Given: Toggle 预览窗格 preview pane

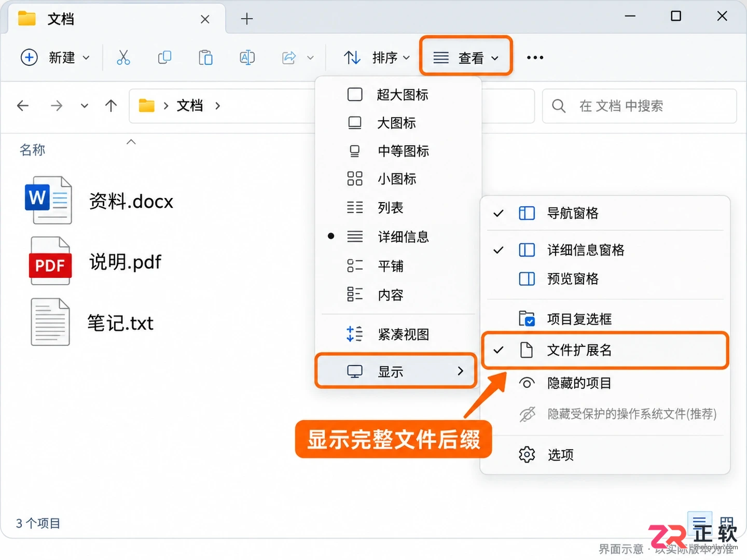Looking at the screenshot, I should pos(605,279).
